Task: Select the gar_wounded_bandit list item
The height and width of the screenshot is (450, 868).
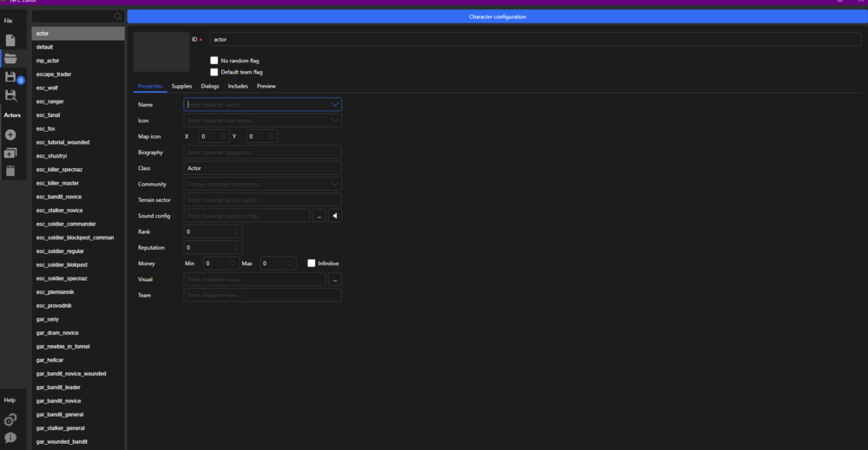Action: pos(78,441)
